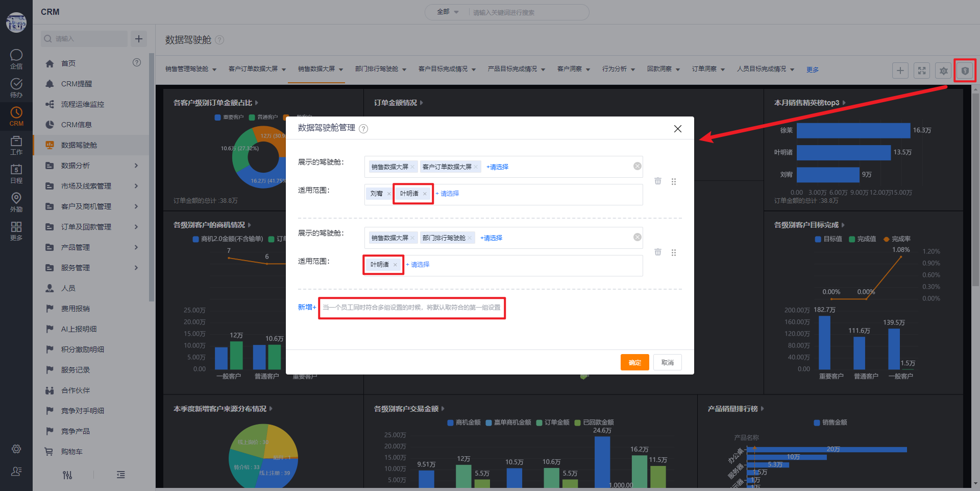
Task: Enter fullscreen mode with the expand icon
Action: 922,71
